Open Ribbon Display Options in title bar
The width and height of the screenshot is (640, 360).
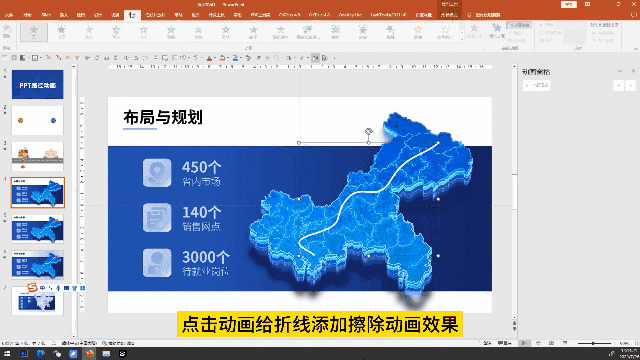pos(587,4)
